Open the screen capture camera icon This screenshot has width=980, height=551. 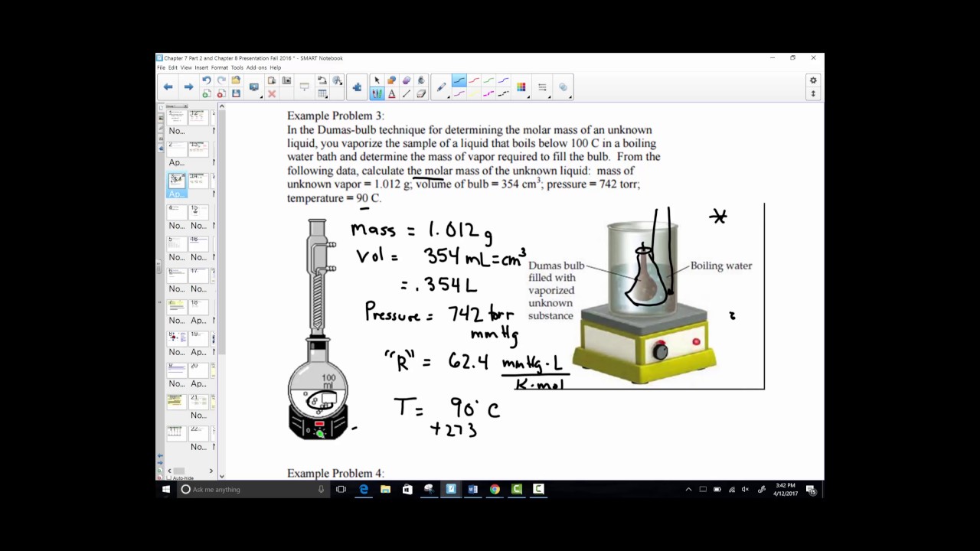point(286,80)
